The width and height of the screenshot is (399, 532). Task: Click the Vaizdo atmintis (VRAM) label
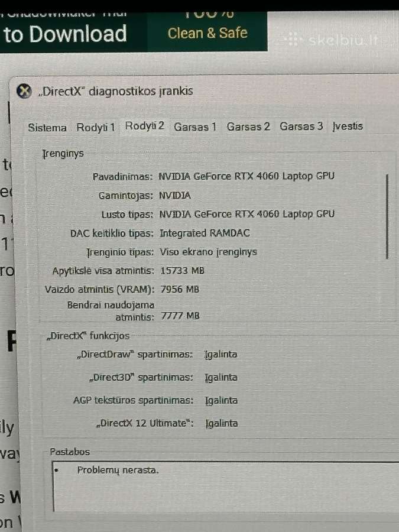(100, 290)
